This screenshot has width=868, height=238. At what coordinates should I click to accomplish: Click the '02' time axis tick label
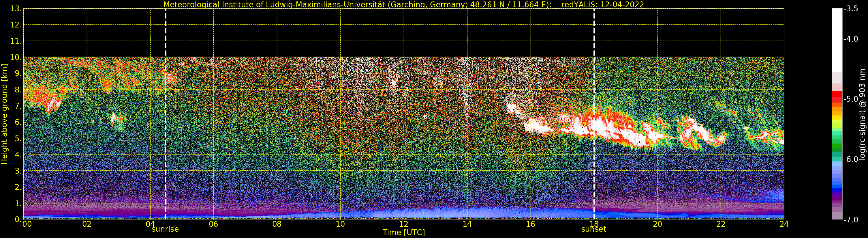coord(87,224)
